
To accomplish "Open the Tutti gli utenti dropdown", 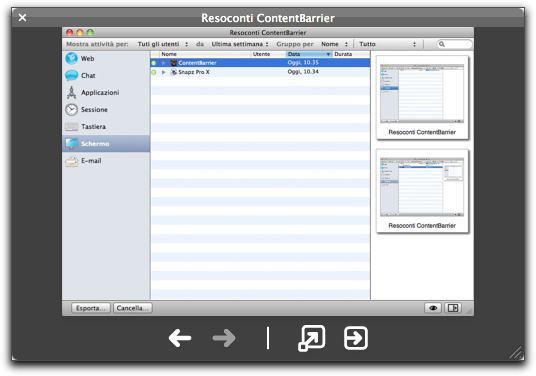I will click(x=163, y=44).
